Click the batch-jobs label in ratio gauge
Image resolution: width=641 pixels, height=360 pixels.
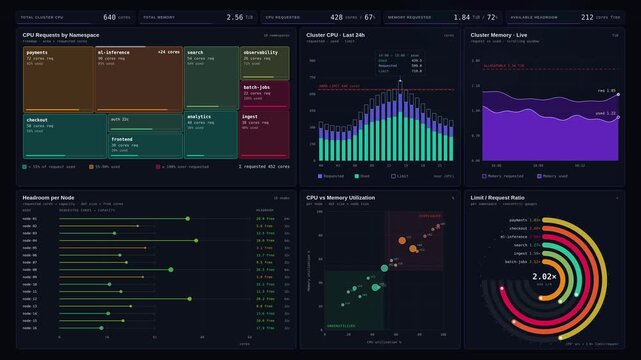click(x=516, y=262)
